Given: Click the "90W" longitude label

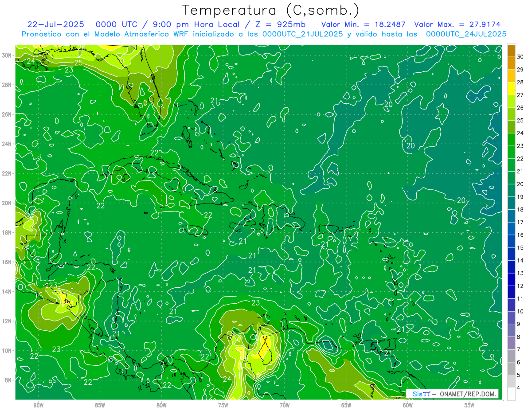Looking at the screenshot, I should [38, 405].
